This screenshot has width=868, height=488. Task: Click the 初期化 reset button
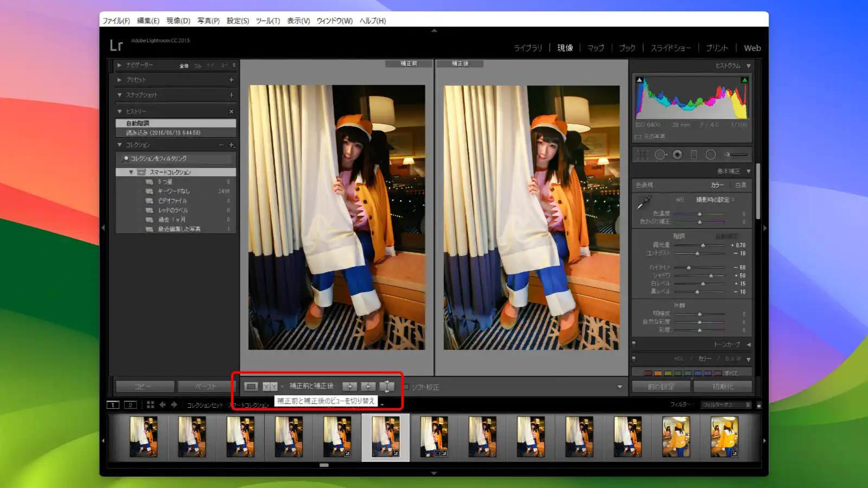tap(722, 386)
